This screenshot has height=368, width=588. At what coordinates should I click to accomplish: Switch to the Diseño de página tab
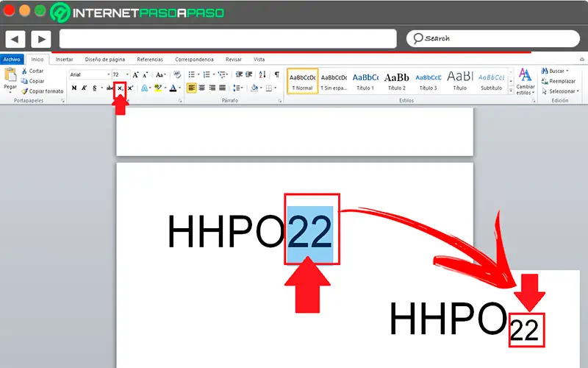pos(105,60)
